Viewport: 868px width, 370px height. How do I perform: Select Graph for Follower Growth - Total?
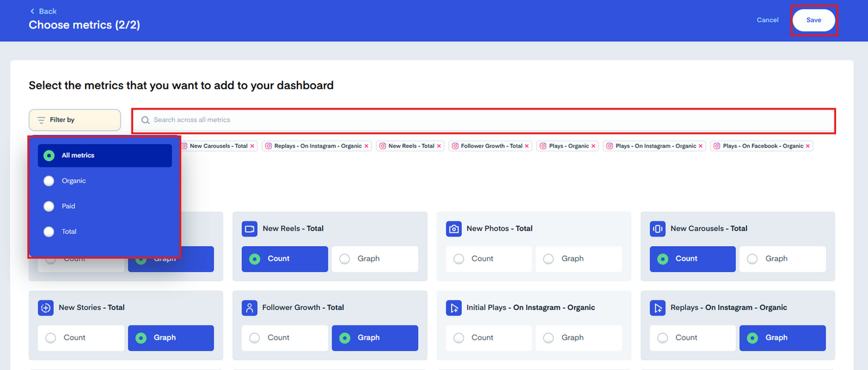tap(375, 338)
